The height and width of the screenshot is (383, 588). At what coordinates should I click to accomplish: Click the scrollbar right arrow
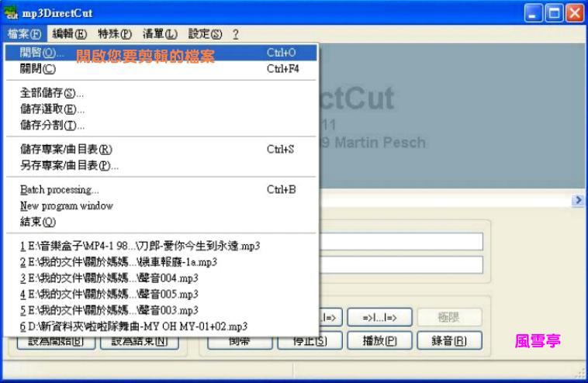[x=578, y=200]
